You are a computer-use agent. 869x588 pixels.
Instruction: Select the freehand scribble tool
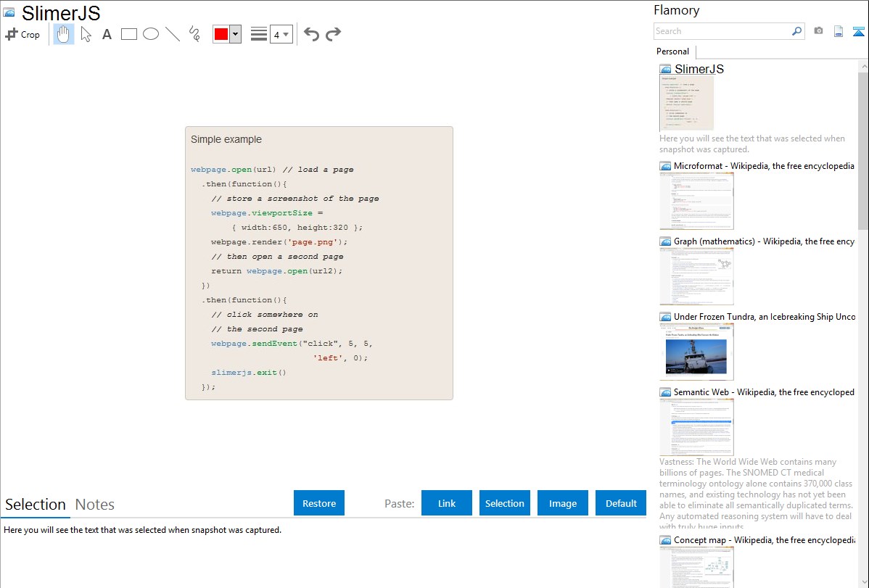tap(194, 34)
